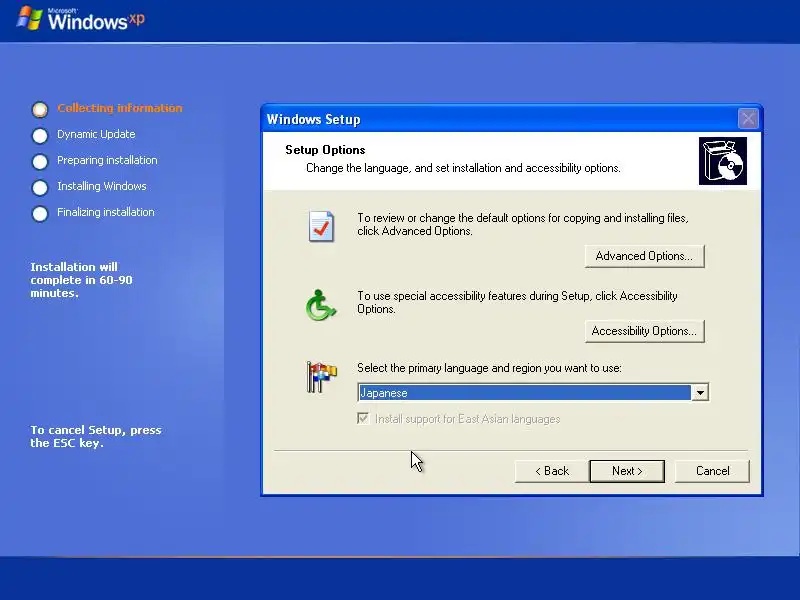Select the Installing Windows step bullet

(x=40, y=187)
